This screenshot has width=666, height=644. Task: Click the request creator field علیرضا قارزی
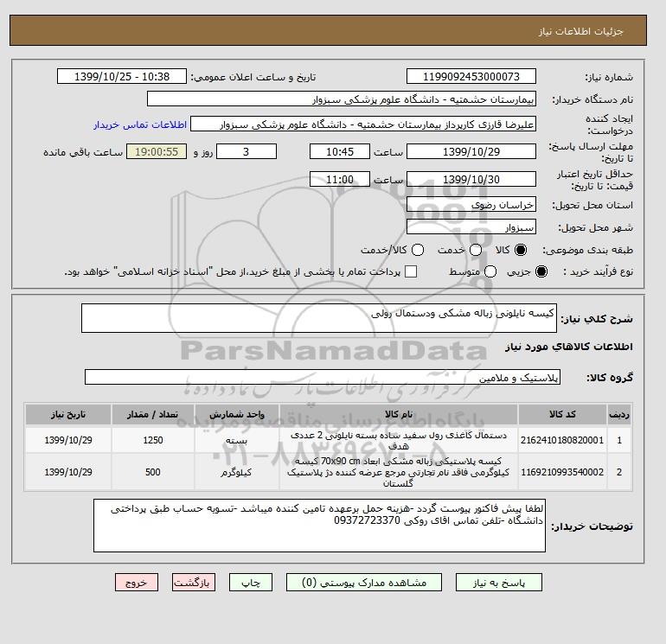click(x=363, y=124)
